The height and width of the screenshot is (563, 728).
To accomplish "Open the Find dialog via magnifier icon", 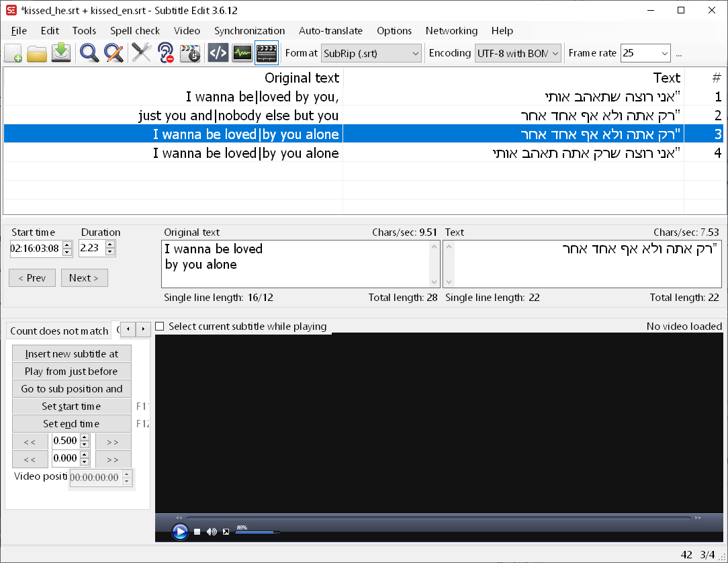I will [89, 53].
